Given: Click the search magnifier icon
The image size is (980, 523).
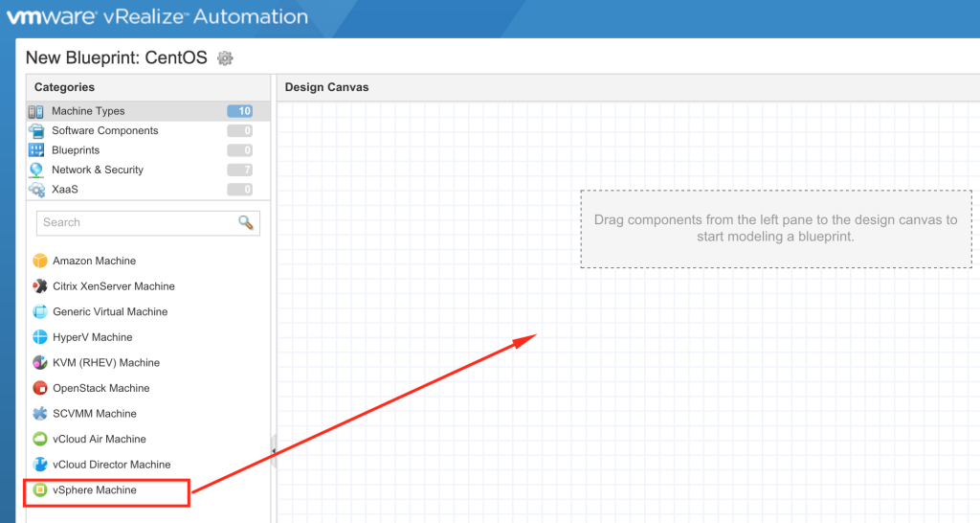Looking at the screenshot, I should click(246, 222).
